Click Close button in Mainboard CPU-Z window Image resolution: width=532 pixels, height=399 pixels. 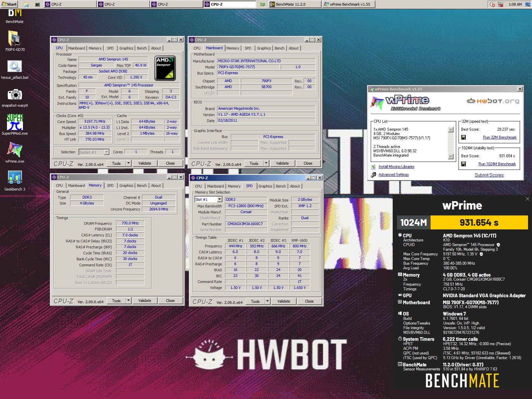pos(308,163)
